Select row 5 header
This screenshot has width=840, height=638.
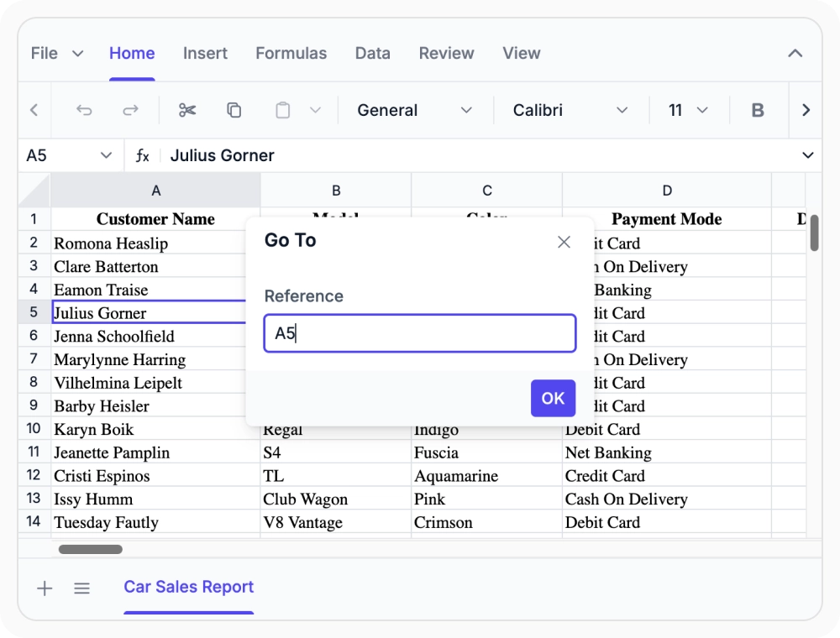(34, 312)
